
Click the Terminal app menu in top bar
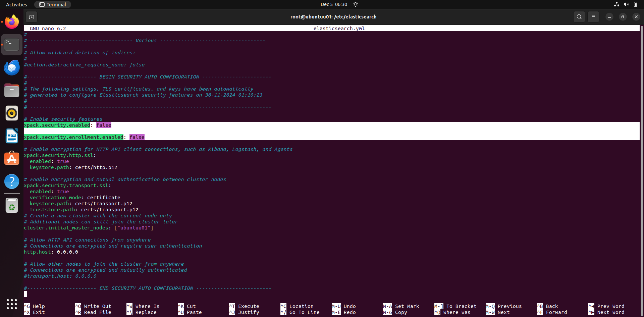coord(53,4)
